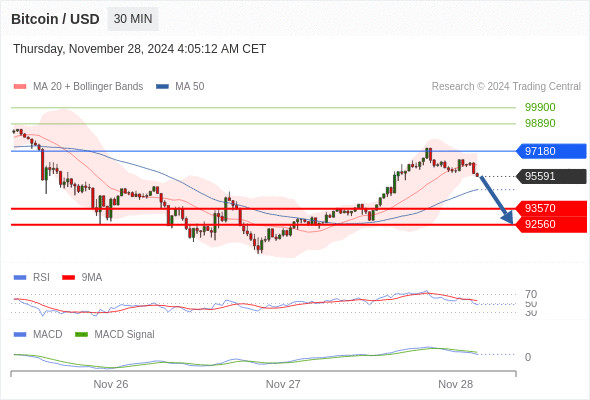Click the Nov 27 date axis label
The height and width of the screenshot is (400, 590).
(x=283, y=384)
